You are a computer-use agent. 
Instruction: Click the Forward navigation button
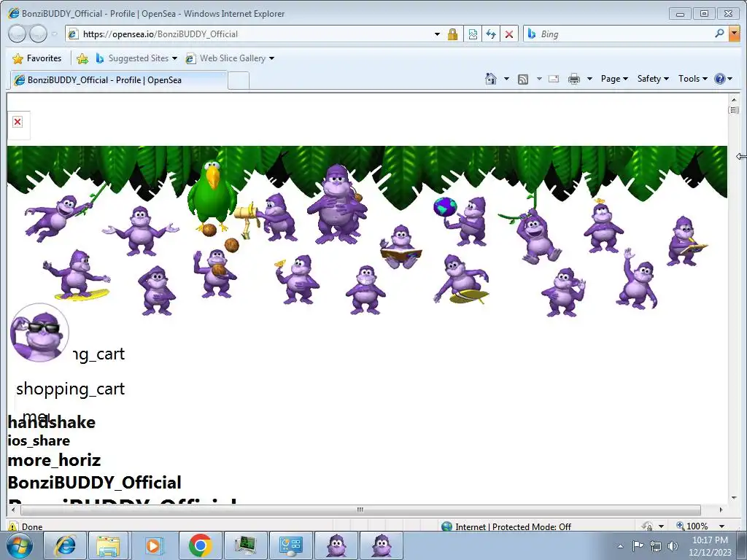pos(38,34)
